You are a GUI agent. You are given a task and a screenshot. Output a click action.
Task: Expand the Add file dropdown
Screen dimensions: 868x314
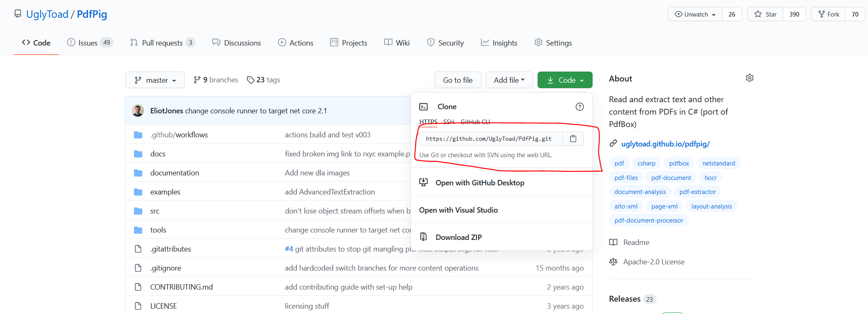(509, 80)
